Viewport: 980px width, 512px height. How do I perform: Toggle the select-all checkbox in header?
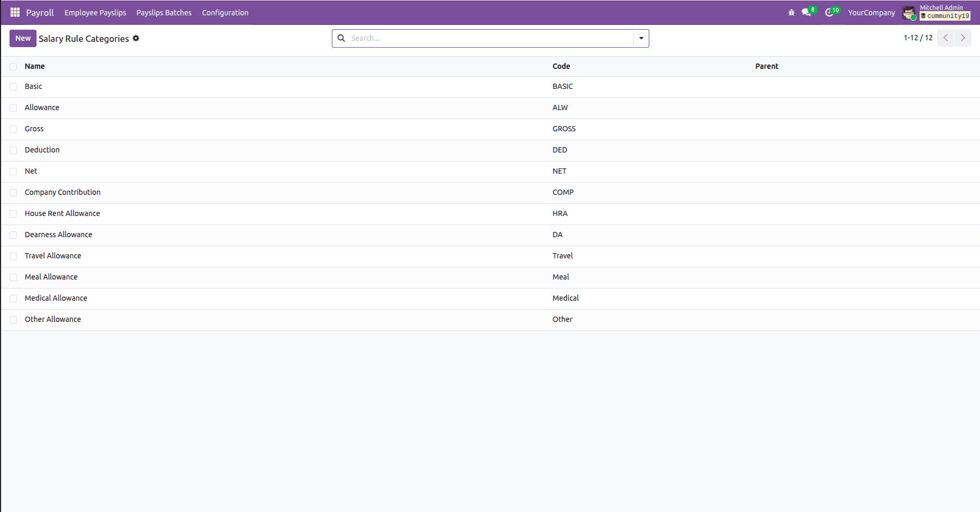13,67
